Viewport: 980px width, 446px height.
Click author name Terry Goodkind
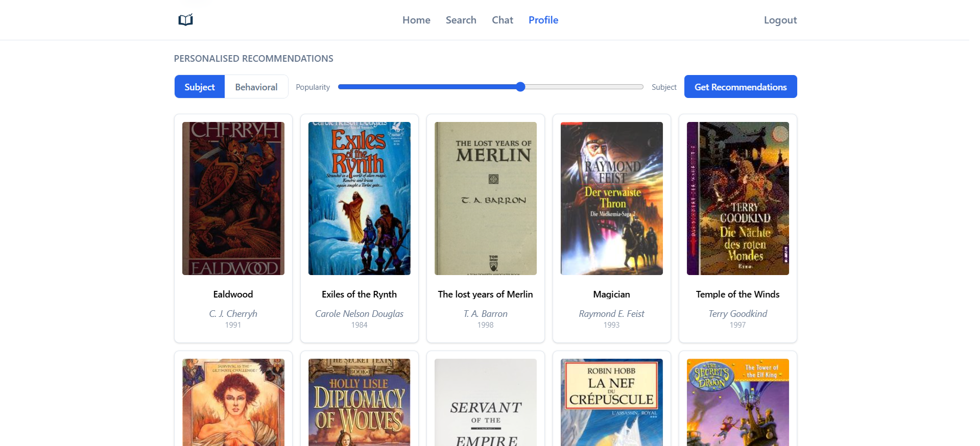[738, 314]
